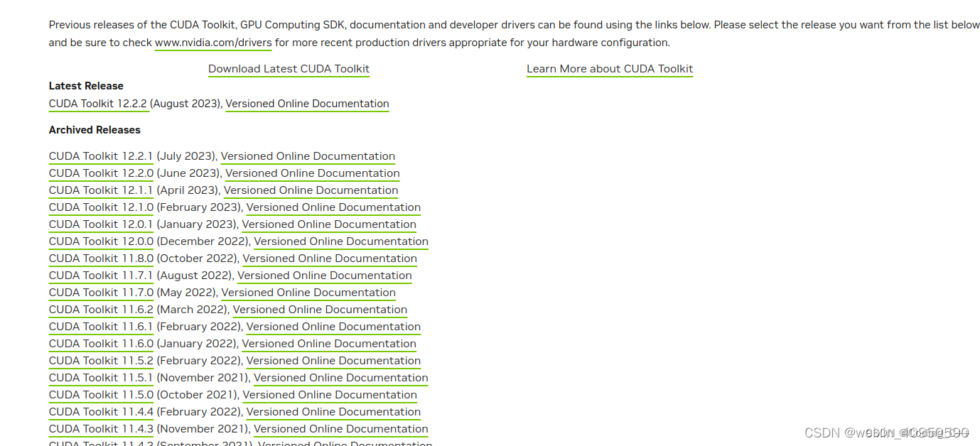Open documentation link beside March 2022
The width and height of the screenshot is (980, 446).
tap(320, 310)
